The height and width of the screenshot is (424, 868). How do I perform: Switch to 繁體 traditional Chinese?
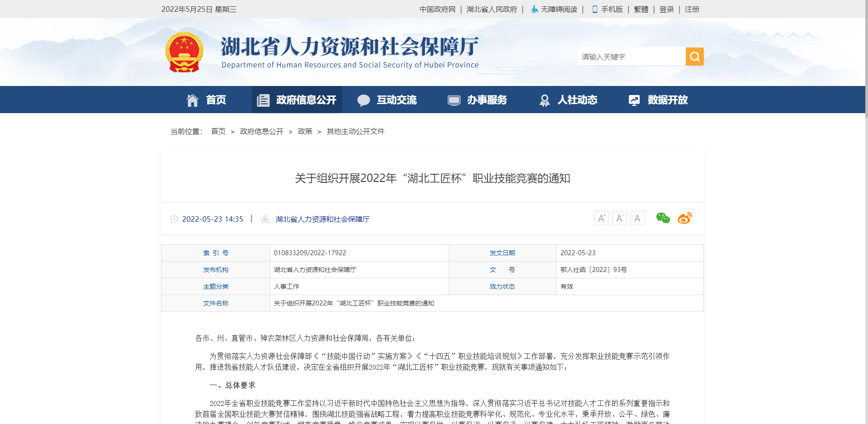tap(641, 9)
